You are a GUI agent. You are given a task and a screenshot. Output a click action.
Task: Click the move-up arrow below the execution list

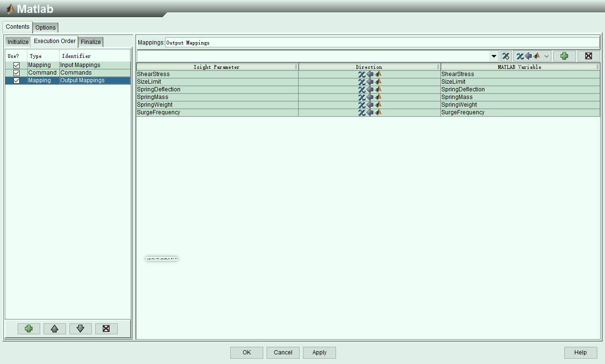[x=55, y=329]
